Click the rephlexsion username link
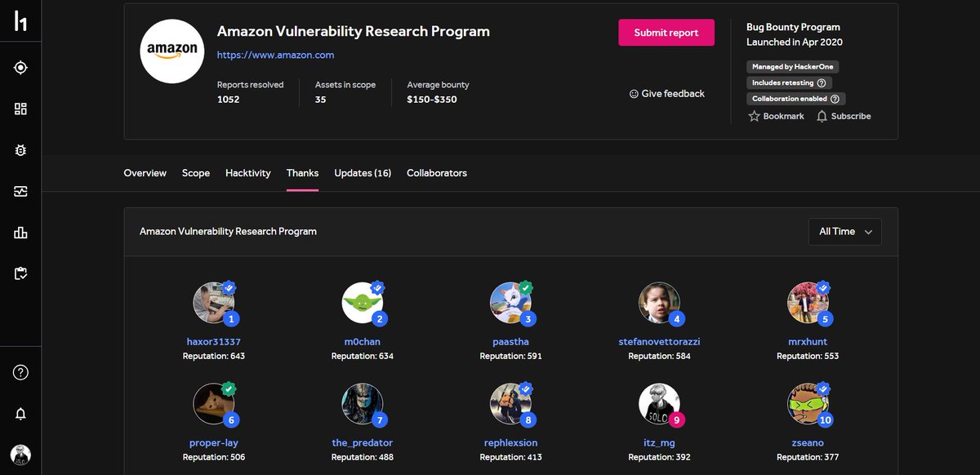The width and height of the screenshot is (980, 475). point(510,442)
